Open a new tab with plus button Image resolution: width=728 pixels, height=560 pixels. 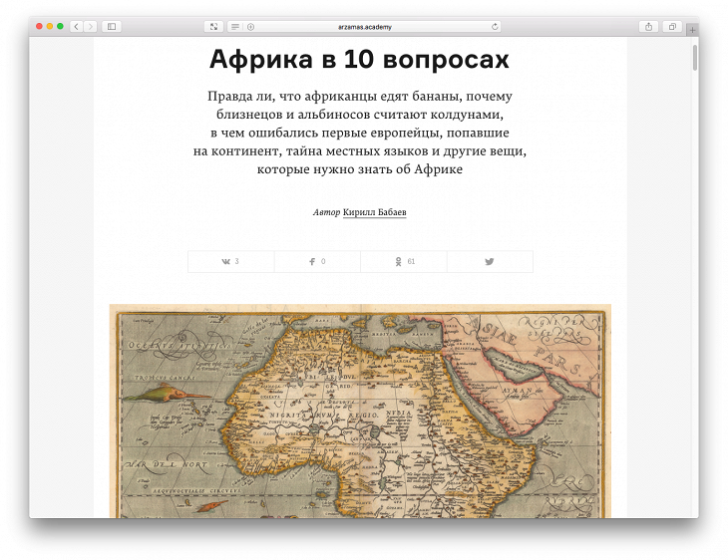coord(692,30)
